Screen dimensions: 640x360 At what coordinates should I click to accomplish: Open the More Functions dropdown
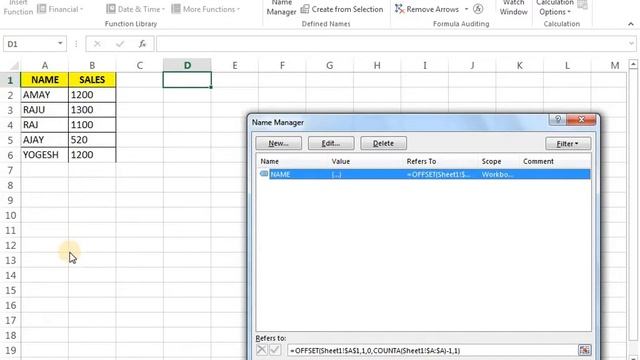coord(205,9)
